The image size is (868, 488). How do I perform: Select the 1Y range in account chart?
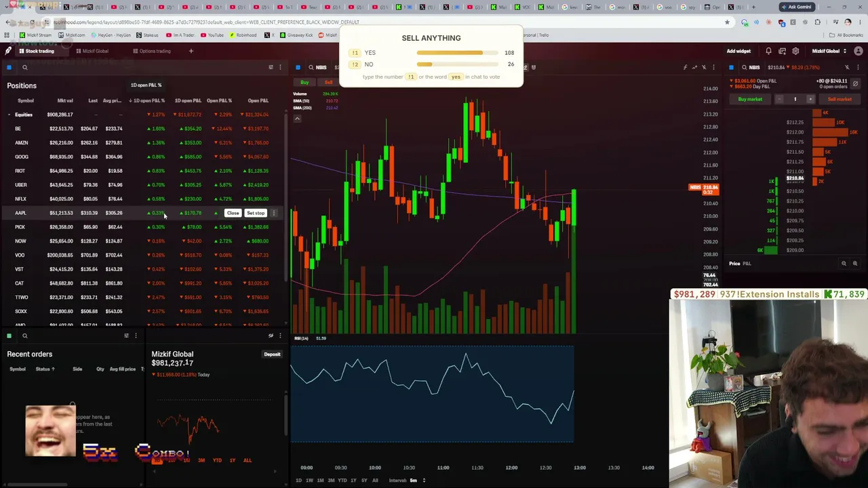coord(233,460)
